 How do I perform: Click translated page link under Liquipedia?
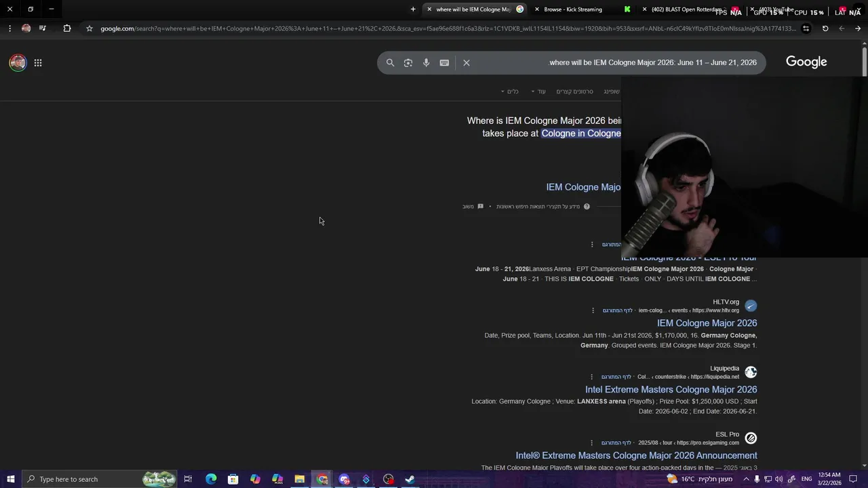[616, 377]
